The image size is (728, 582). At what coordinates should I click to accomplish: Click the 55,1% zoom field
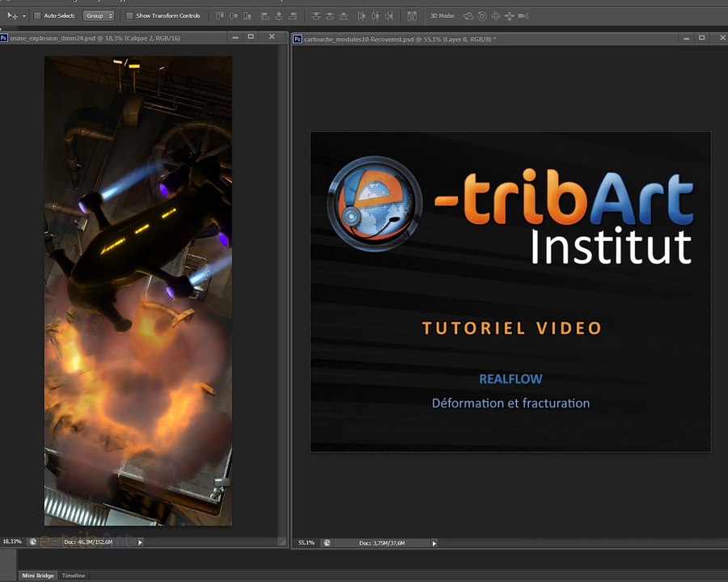coord(307,542)
